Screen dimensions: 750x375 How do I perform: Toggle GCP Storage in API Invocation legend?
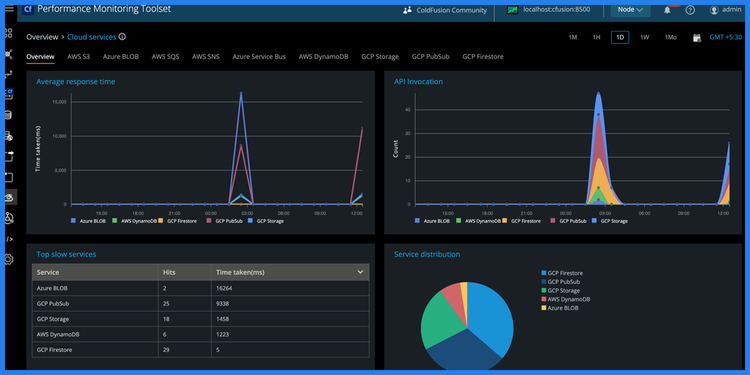[609, 221]
